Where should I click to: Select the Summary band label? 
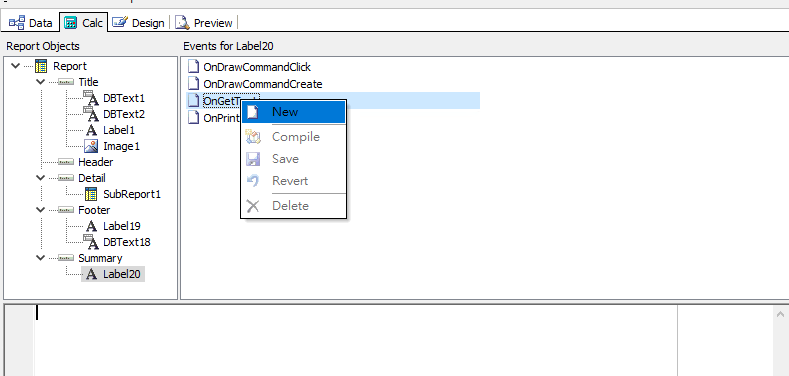coord(100,258)
